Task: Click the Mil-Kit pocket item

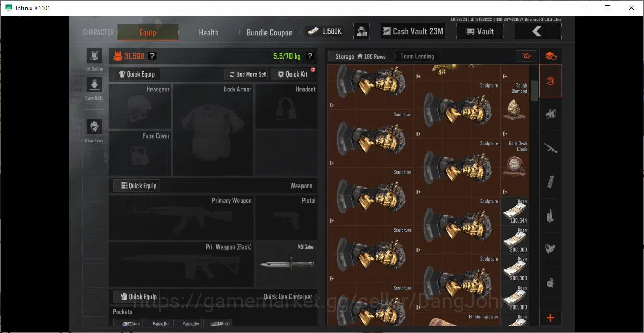Action: (218, 323)
